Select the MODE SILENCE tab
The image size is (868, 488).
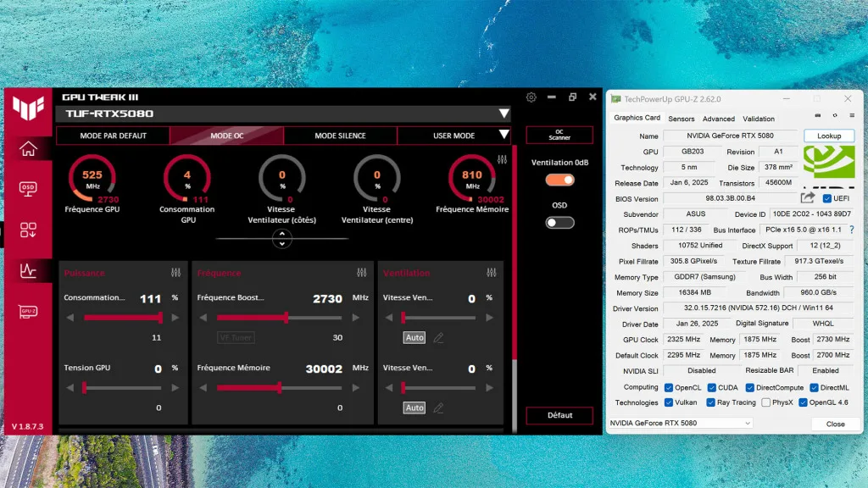pyautogui.click(x=340, y=136)
